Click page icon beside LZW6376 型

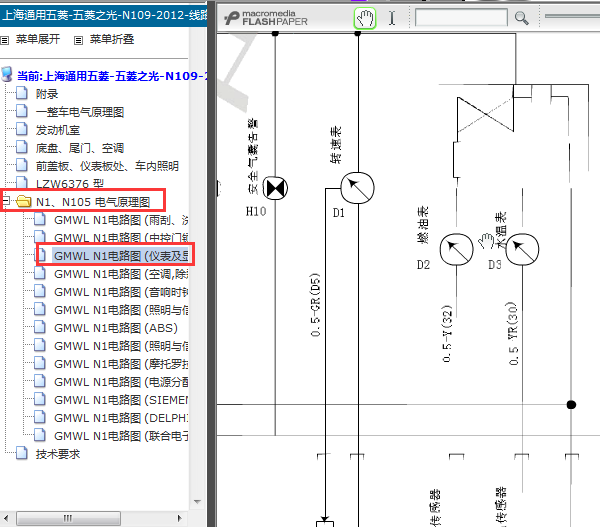(21, 182)
